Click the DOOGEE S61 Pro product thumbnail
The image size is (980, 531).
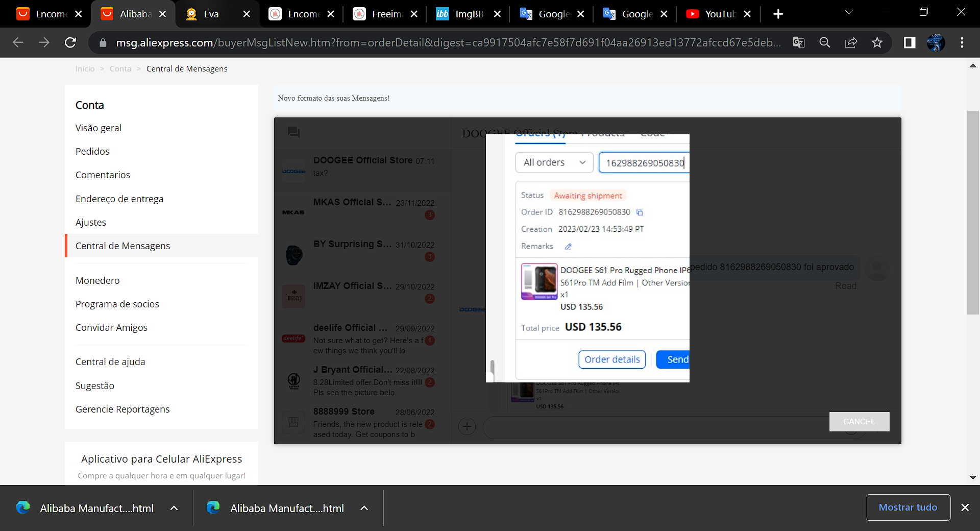point(539,281)
